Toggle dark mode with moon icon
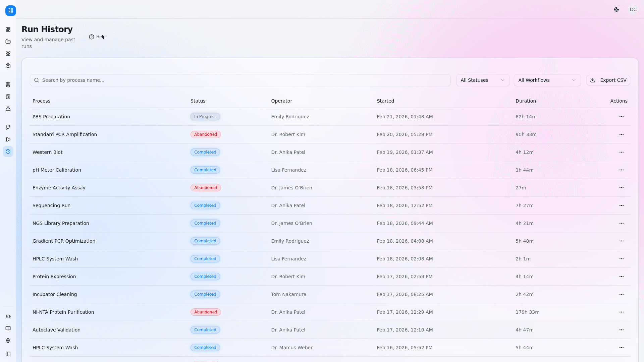 pyautogui.click(x=616, y=9)
